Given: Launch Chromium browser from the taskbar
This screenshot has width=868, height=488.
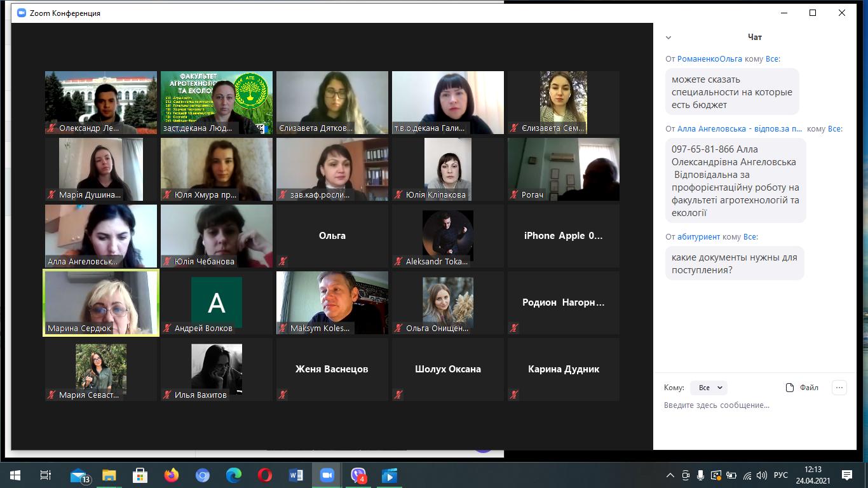Looking at the screenshot, I should 203,475.
